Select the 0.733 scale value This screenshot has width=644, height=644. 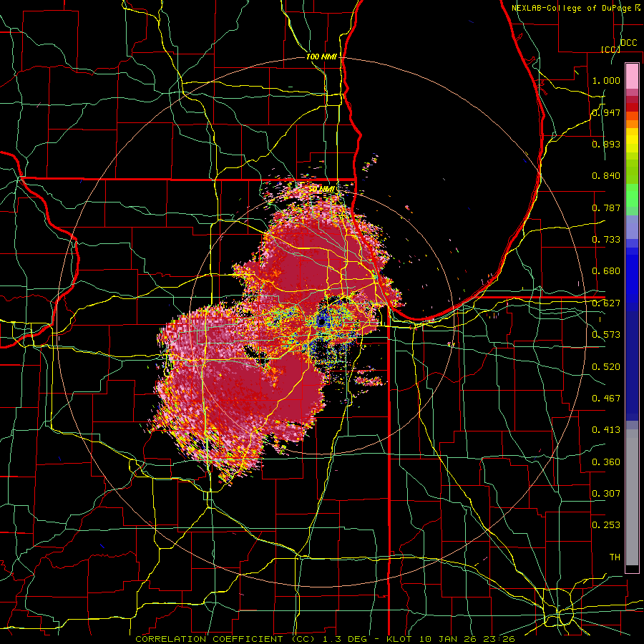click(606, 240)
